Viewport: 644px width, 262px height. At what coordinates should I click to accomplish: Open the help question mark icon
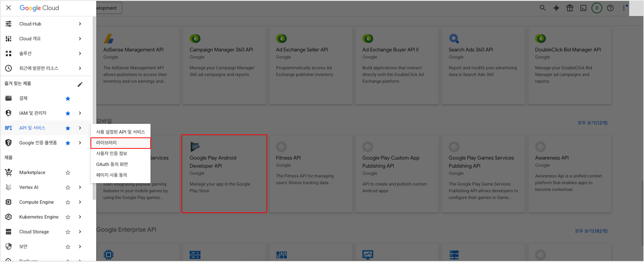point(610,8)
